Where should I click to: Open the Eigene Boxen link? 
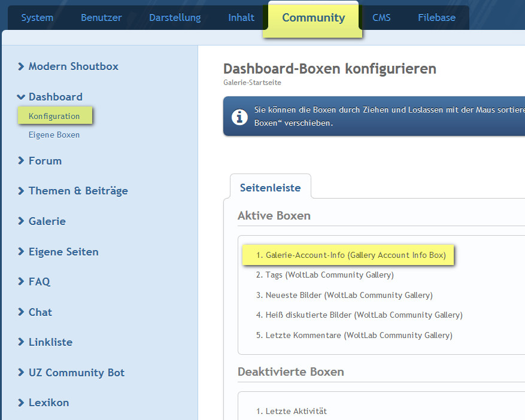pos(54,135)
